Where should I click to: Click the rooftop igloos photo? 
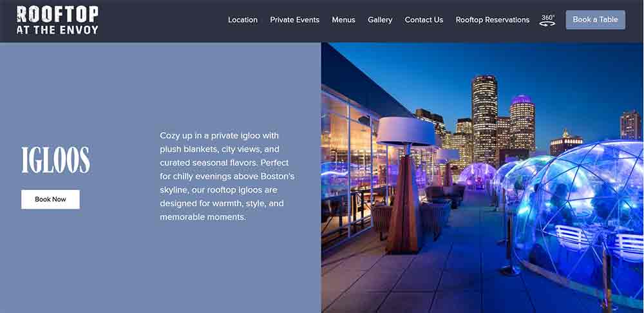point(482,178)
